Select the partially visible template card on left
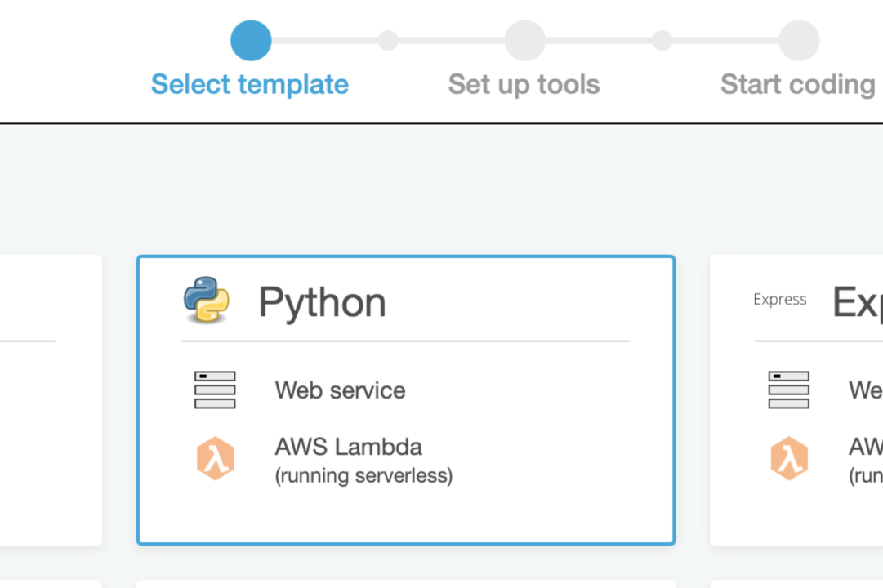 tap(51, 400)
